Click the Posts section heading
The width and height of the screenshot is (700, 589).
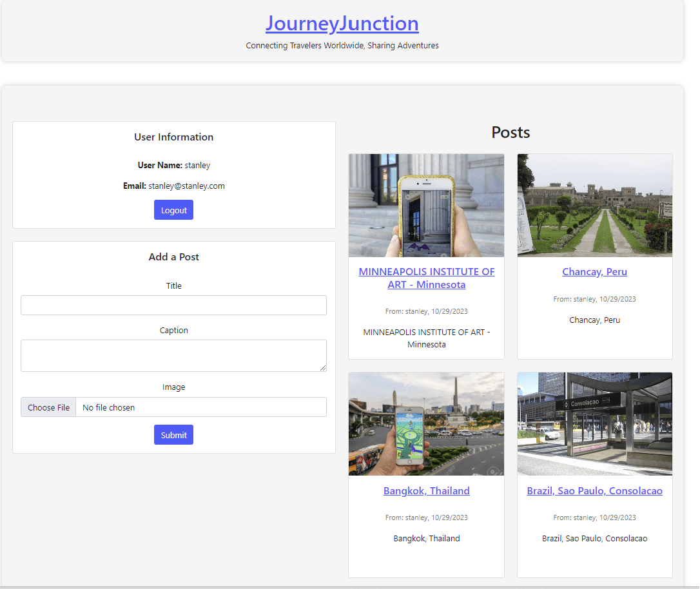tap(510, 132)
